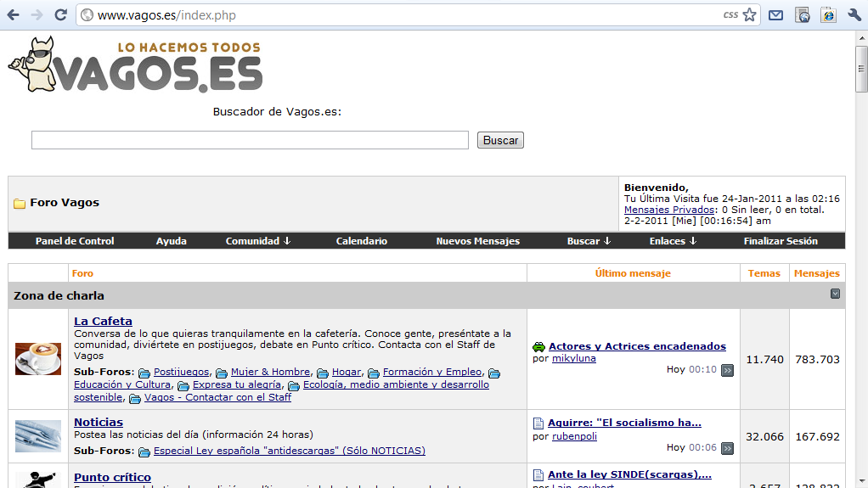The height and width of the screenshot is (488, 868).
Task: Open the Hogar sub-forum
Action: tap(347, 372)
